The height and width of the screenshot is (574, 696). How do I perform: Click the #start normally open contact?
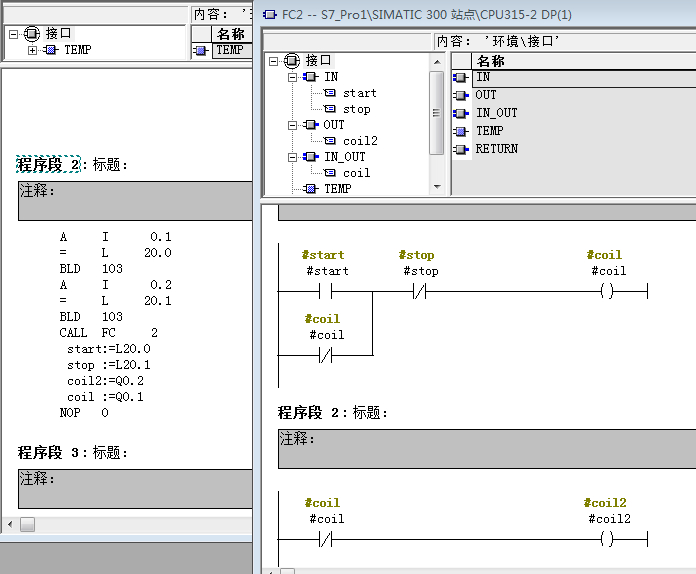[x=325, y=292]
